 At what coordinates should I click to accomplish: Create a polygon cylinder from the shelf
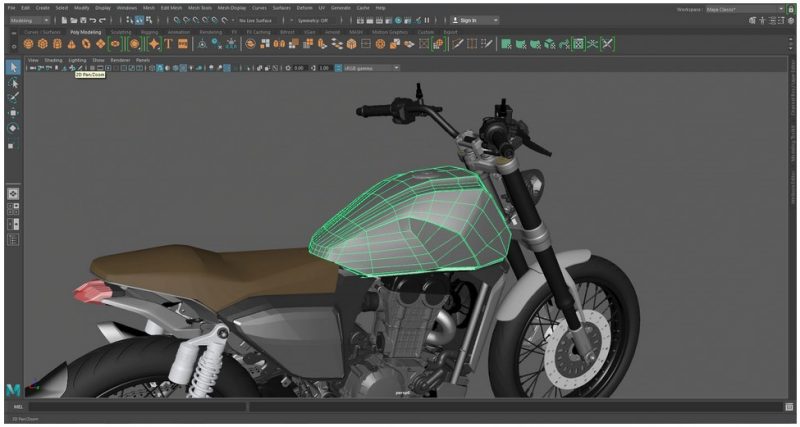point(57,44)
